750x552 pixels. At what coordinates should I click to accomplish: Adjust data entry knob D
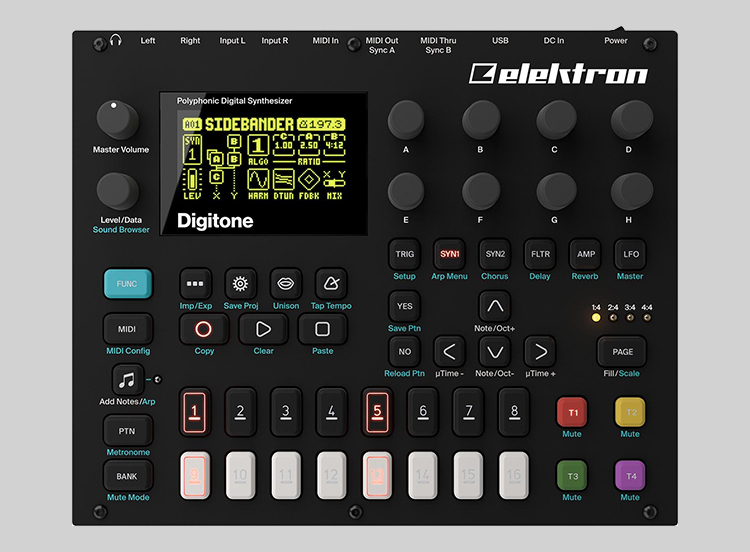pyautogui.click(x=631, y=120)
